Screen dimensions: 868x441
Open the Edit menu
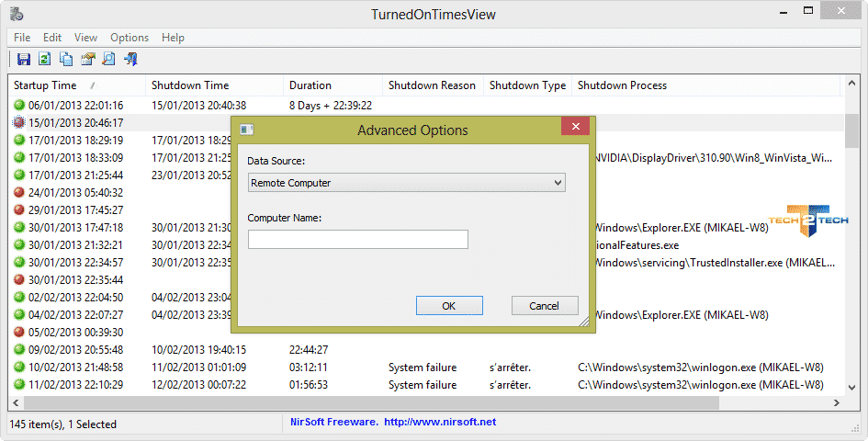click(52, 38)
